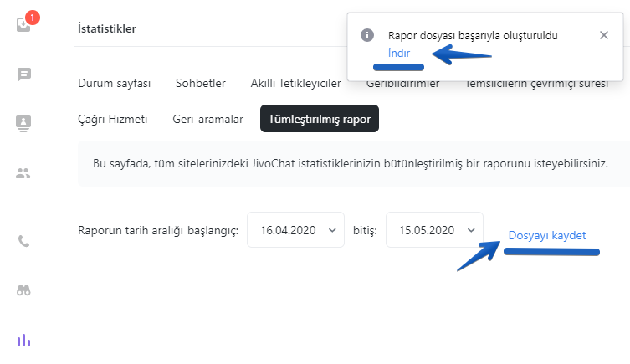Screen dimensions: 630x364
Task: Open the chats speech bubble icon
Action: coord(24,74)
